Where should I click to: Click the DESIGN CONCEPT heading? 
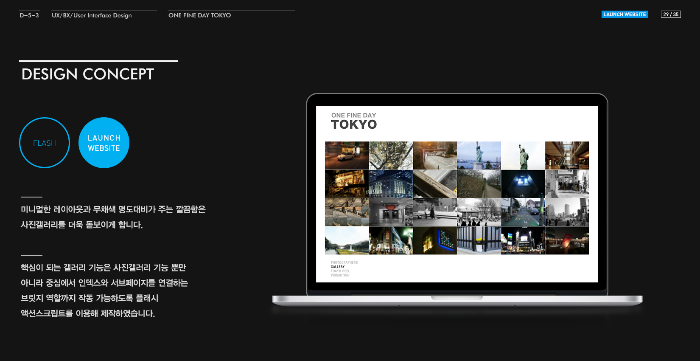88,74
